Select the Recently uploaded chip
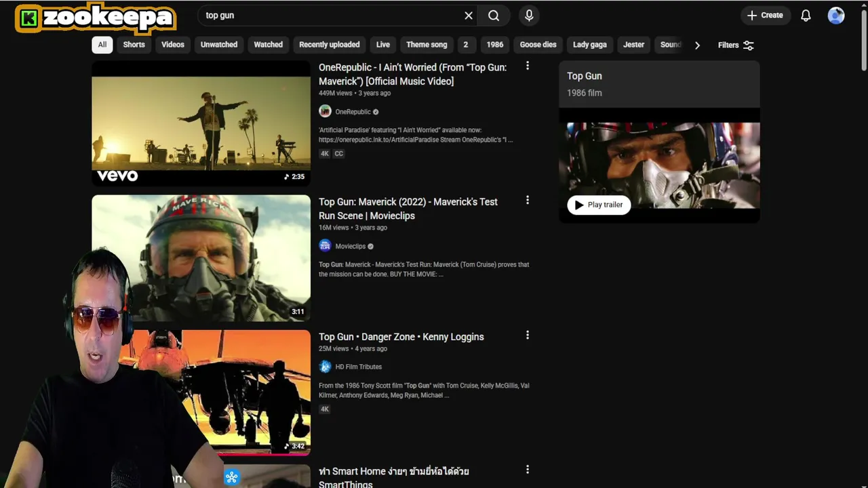 pos(330,45)
